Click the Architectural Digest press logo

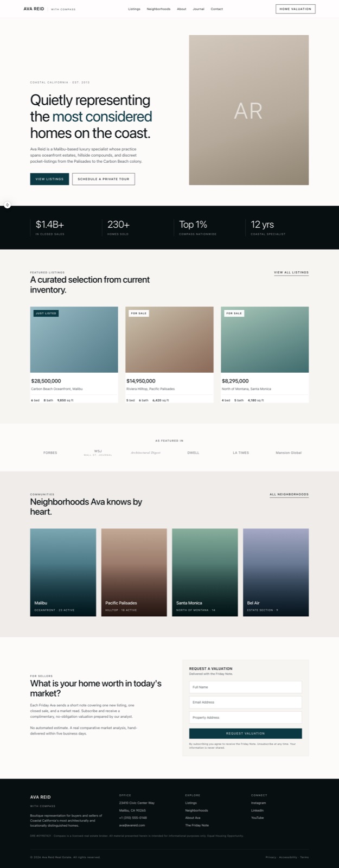tap(145, 452)
